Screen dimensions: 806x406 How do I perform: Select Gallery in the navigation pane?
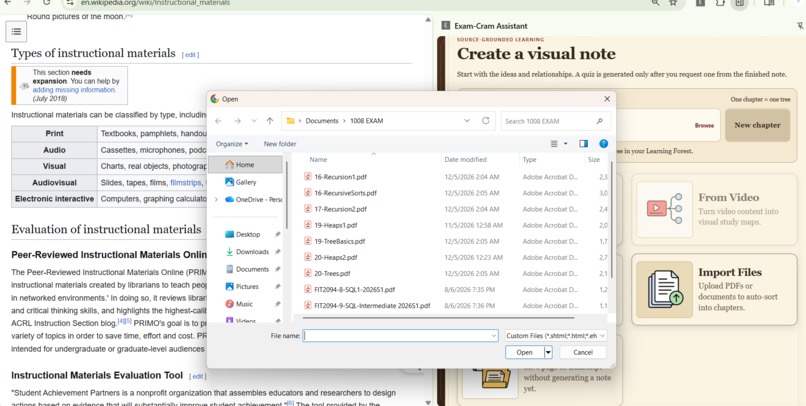(x=246, y=182)
